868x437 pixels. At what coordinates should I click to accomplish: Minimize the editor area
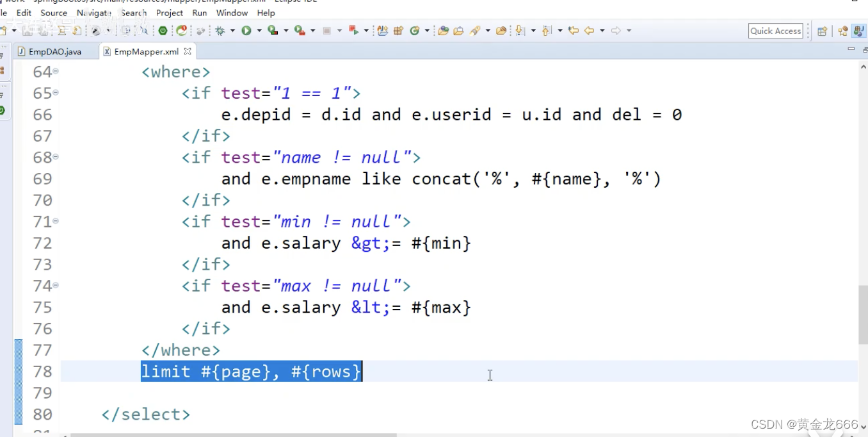(x=851, y=49)
